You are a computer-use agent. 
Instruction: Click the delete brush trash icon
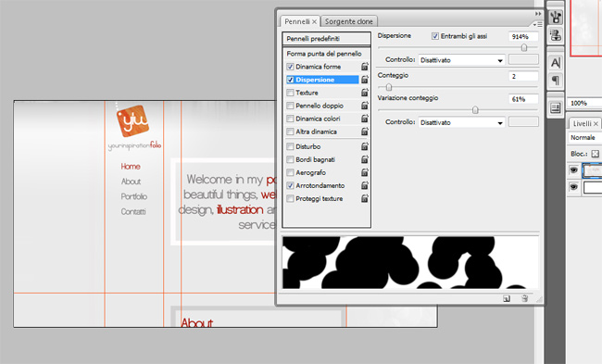pos(524,298)
